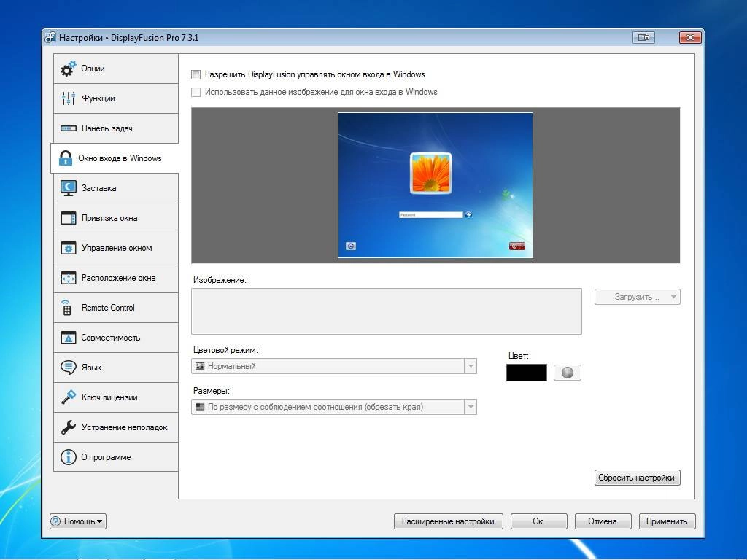Switch to the Опции tab
Viewport: 747px width, 560px height.
116,69
